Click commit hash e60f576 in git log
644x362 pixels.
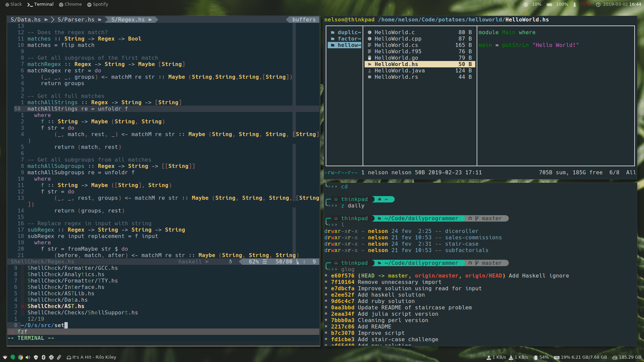click(x=342, y=276)
